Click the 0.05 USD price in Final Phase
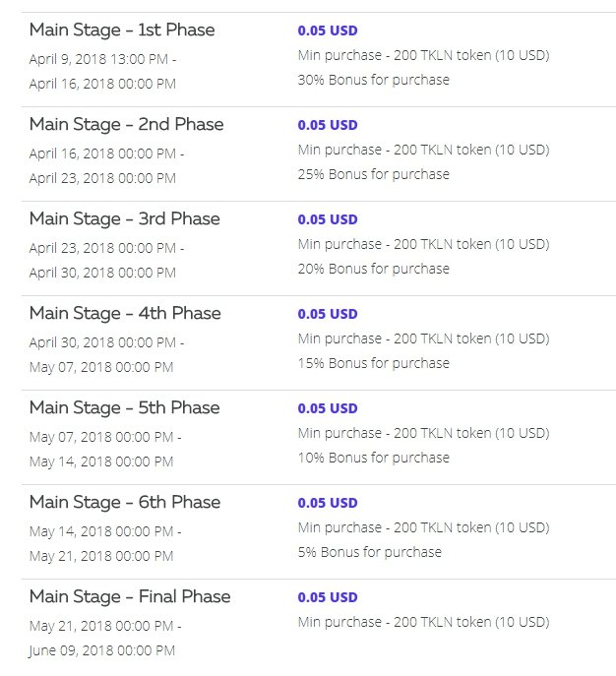Image resolution: width=616 pixels, height=676 pixels. point(328,597)
